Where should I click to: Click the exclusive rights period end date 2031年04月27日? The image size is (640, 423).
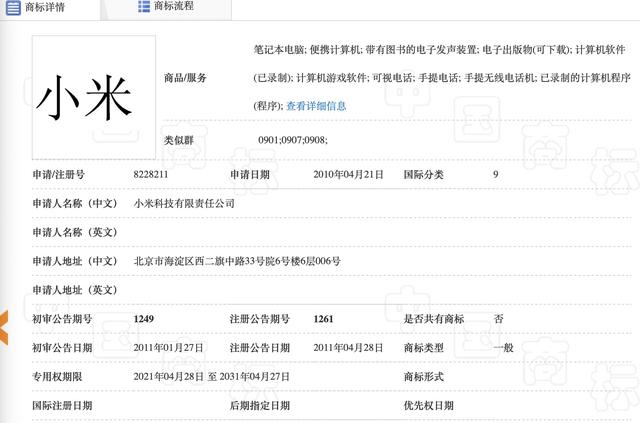254,376
